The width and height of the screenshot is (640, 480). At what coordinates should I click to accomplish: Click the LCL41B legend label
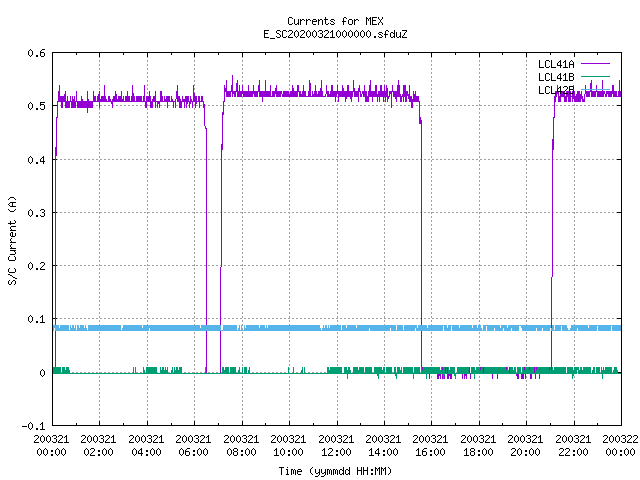[x=556, y=77]
